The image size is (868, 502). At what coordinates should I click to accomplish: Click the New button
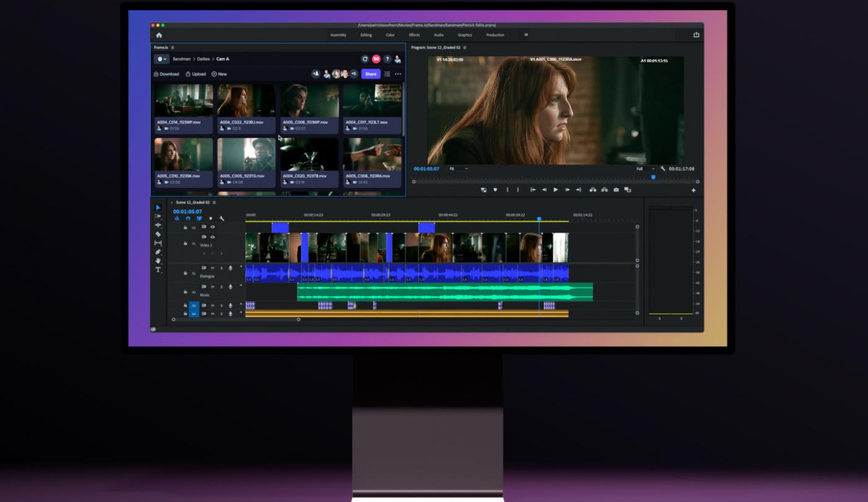(x=219, y=74)
